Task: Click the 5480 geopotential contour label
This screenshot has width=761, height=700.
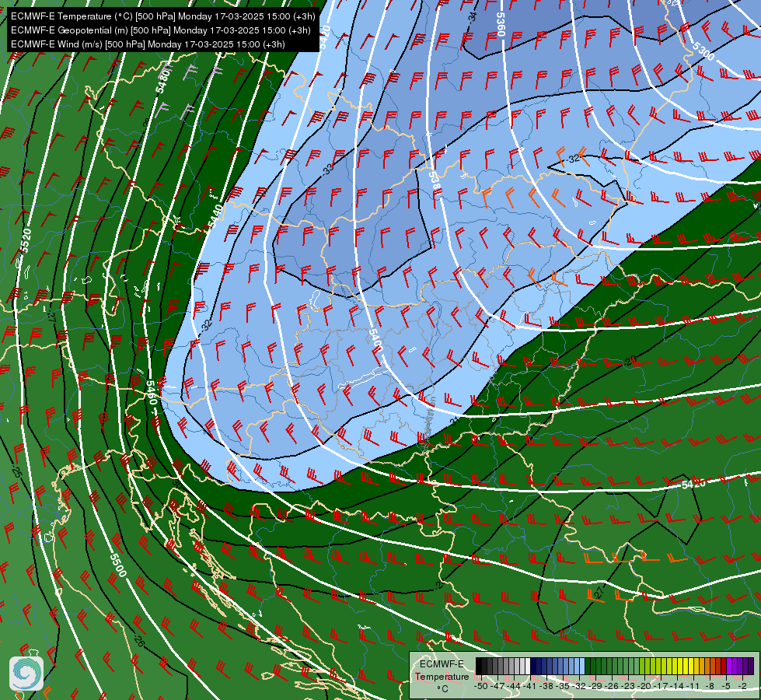Action: pos(163,81)
